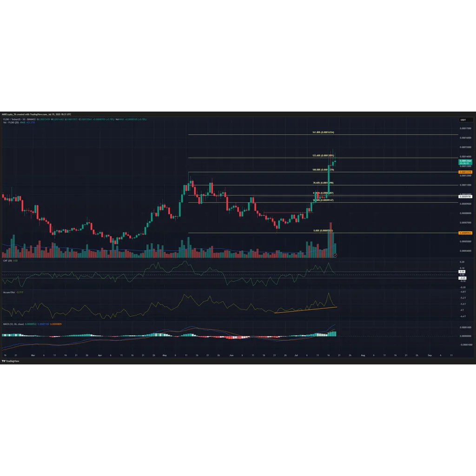
Task: Click the CMF 0.05 level tag
Action: 462,271
